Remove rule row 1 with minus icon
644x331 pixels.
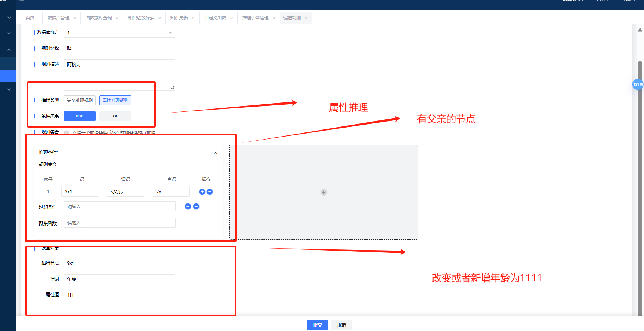pos(210,192)
